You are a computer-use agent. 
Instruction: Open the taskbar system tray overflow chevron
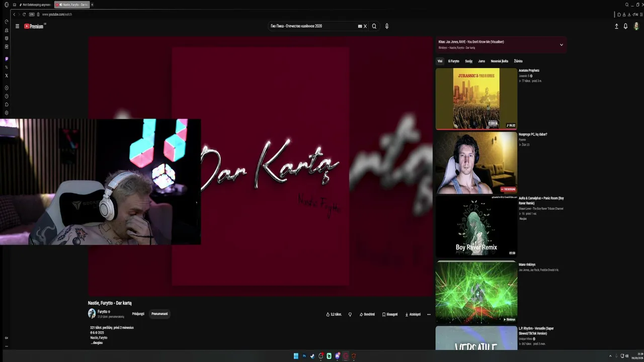610,356
